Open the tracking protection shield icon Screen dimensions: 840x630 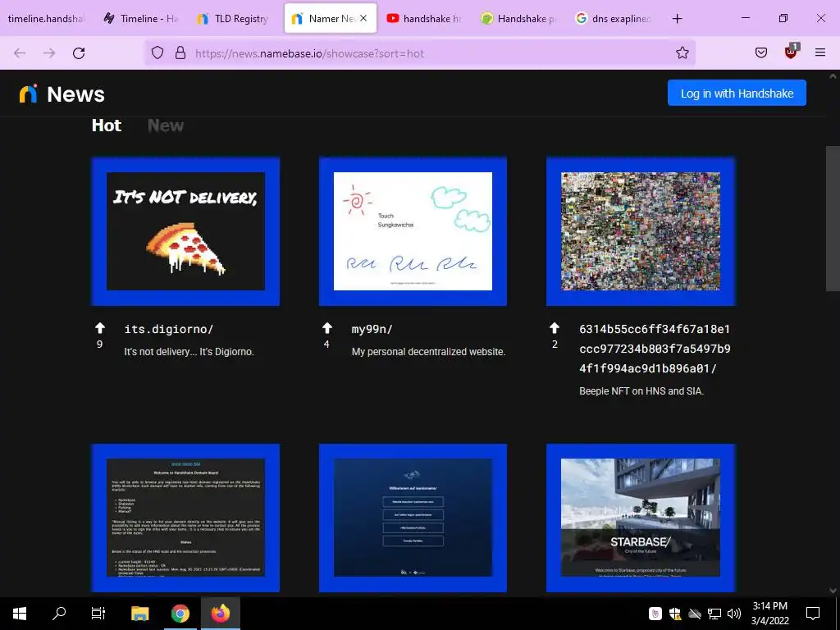tap(157, 53)
